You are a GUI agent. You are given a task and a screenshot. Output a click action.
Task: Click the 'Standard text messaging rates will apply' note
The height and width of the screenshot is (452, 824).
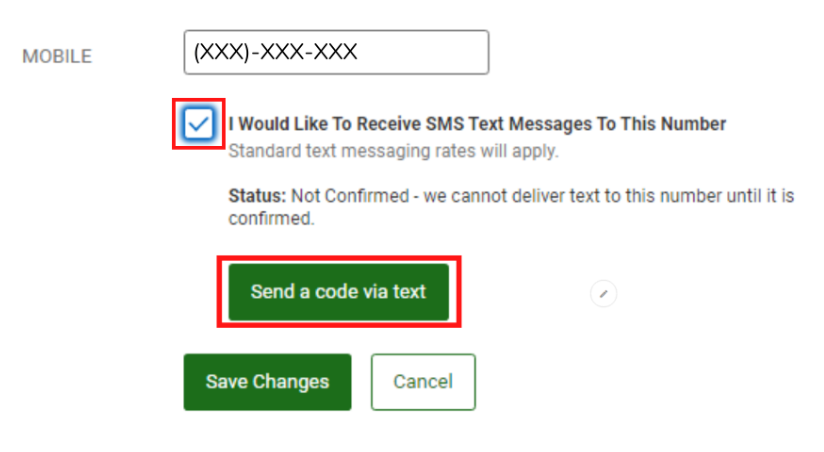pos(393,151)
